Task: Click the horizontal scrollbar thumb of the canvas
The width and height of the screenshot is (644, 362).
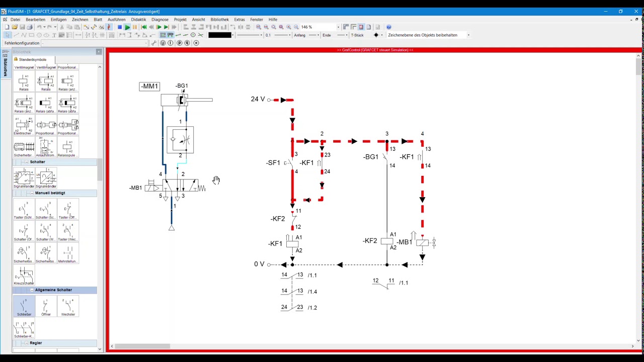Action: pos(142,346)
